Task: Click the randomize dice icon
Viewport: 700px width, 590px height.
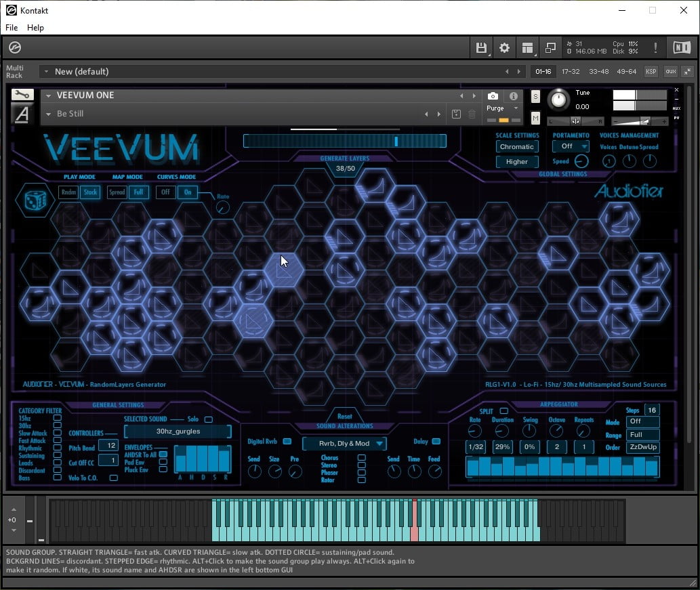Action: (35, 200)
